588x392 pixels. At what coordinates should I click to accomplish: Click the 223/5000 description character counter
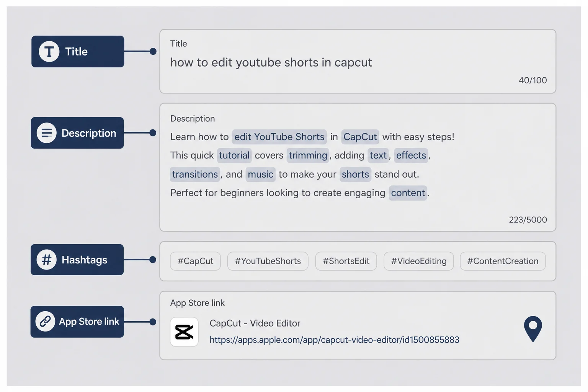(x=528, y=220)
